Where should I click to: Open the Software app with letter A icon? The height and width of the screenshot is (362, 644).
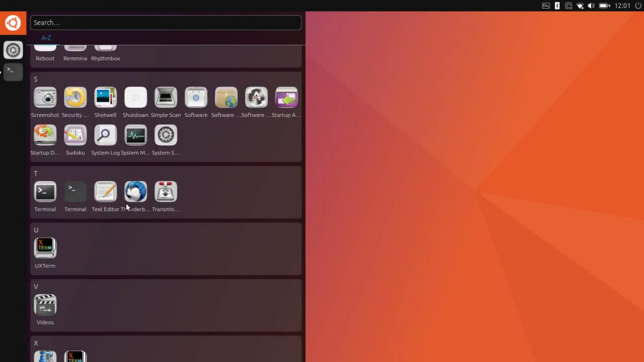[x=256, y=98]
